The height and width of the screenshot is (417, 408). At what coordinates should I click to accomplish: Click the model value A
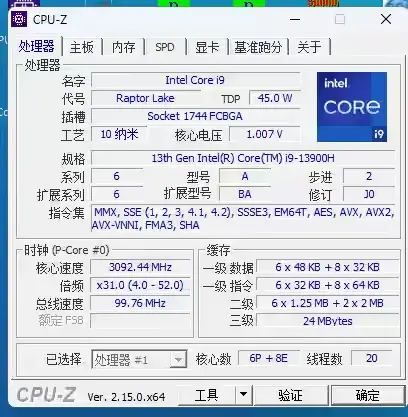(x=245, y=176)
